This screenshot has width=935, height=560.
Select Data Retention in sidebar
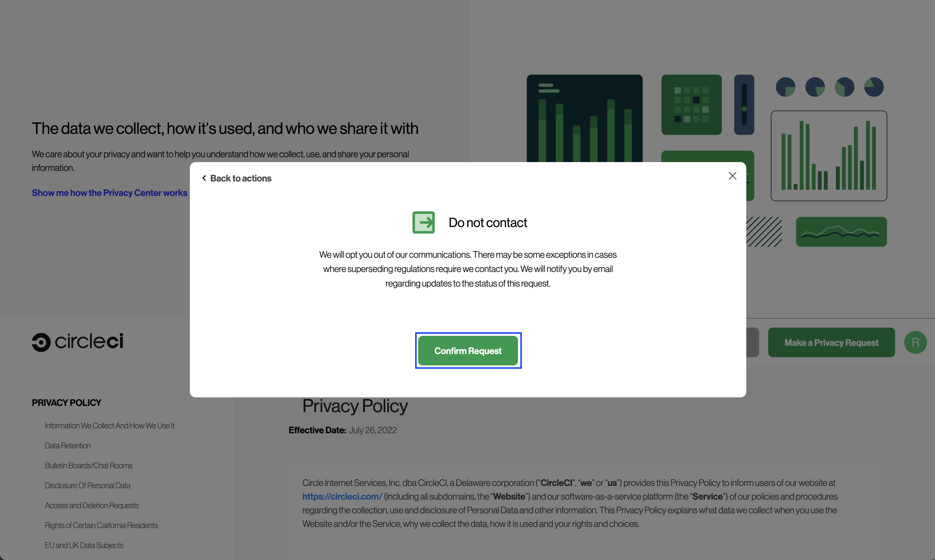pyautogui.click(x=68, y=446)
